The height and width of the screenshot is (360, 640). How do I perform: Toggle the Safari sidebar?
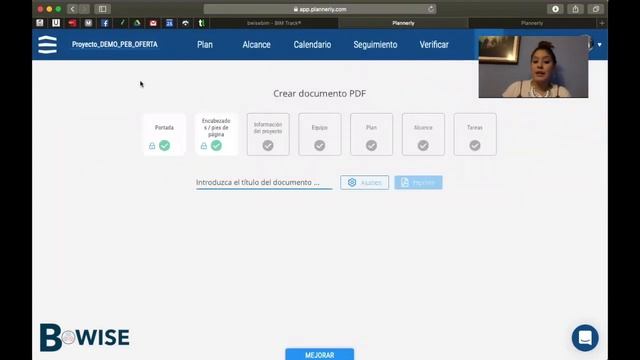(102, 9)
